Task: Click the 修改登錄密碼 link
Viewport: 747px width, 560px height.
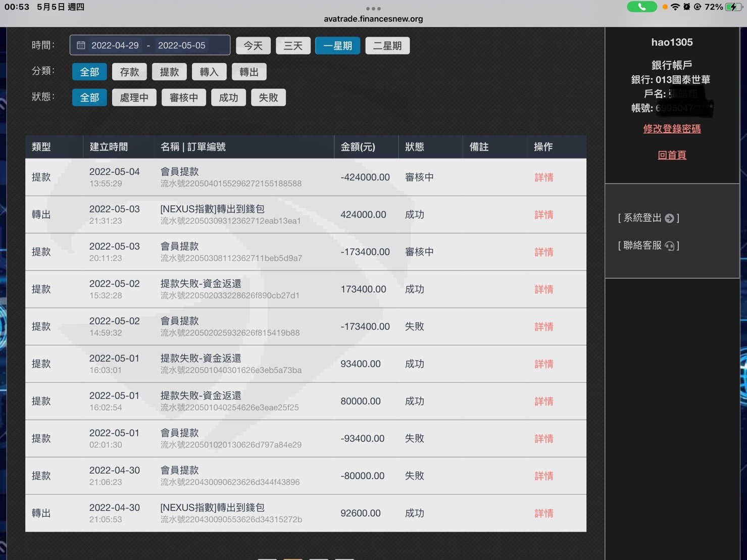Action: [x=672, y=129]
